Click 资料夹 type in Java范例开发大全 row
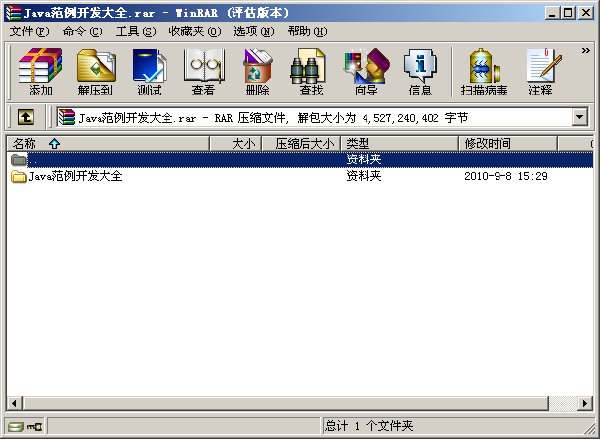 coord(364,176)
